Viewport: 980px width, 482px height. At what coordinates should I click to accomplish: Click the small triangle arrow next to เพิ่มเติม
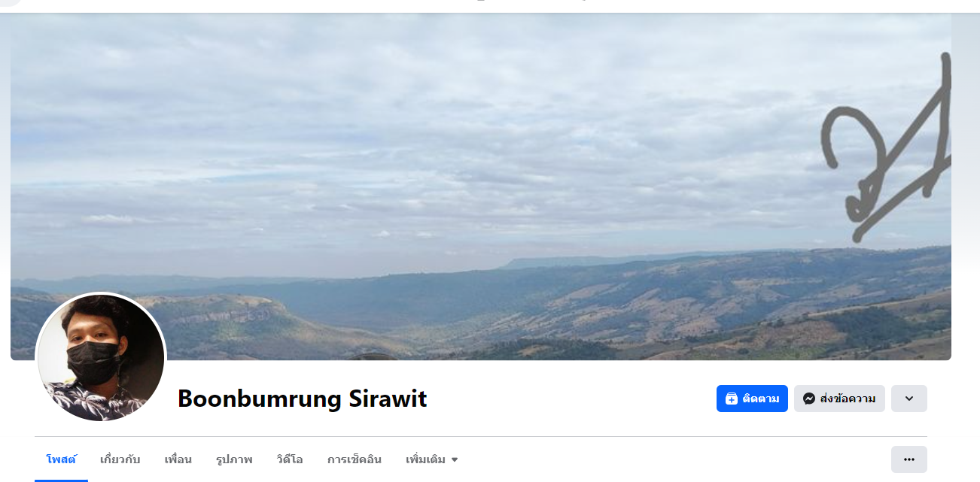click(455, 459)
